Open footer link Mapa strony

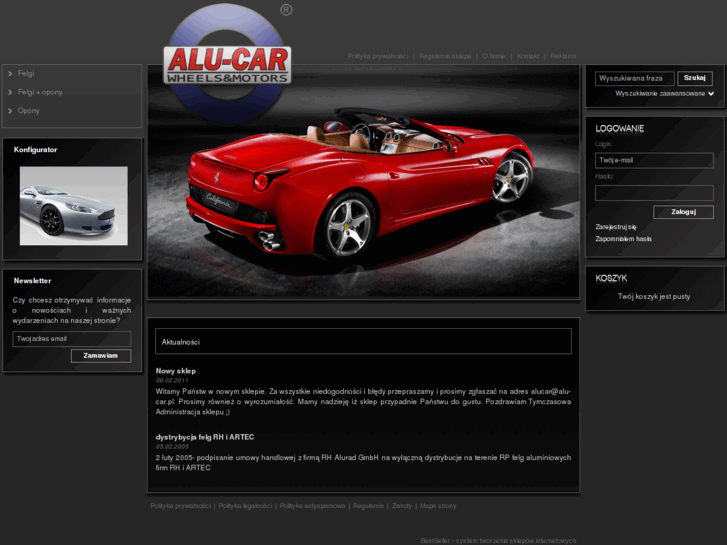pos(438,506)
